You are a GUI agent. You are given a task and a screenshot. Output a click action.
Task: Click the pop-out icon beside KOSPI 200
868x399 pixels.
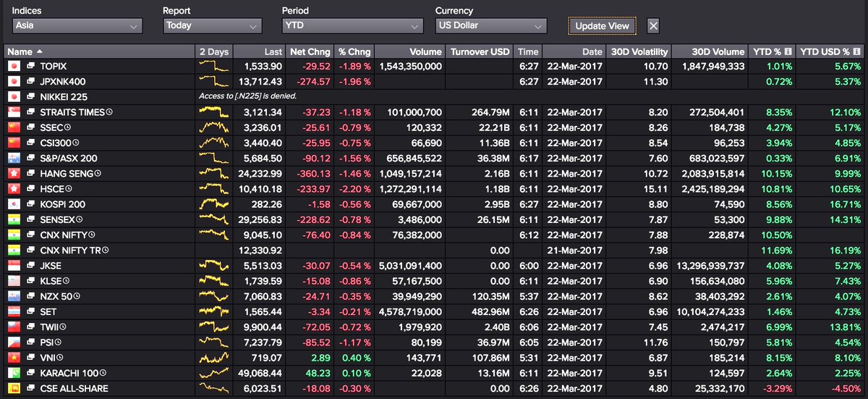31,204
